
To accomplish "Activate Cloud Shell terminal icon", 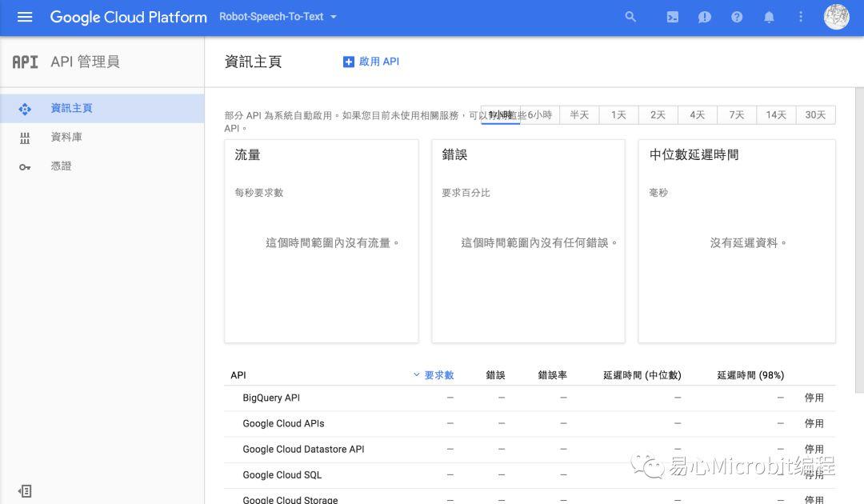I will [x=672, y=17].
